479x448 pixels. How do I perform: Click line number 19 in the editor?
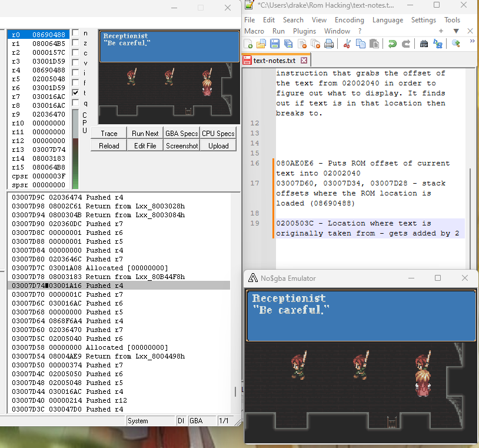click(x=254, y=223)
